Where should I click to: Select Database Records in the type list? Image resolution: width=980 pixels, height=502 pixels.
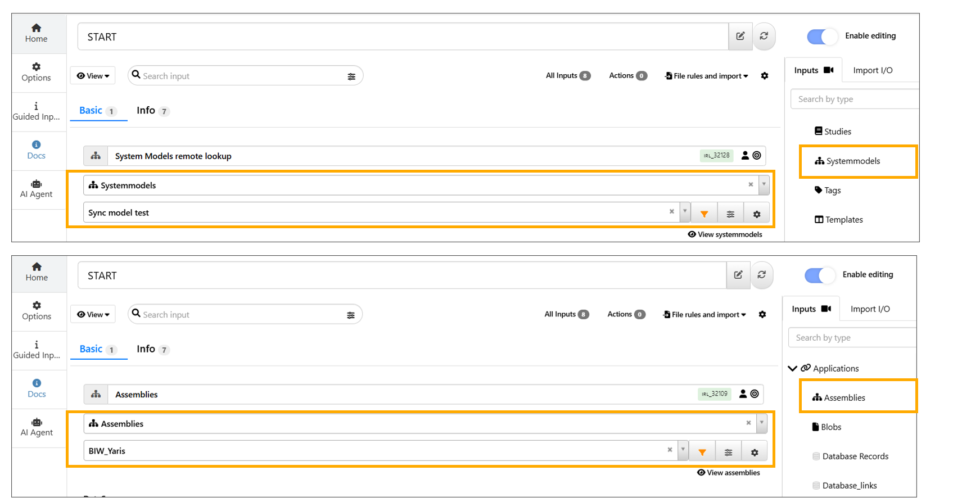click(855, 456)
